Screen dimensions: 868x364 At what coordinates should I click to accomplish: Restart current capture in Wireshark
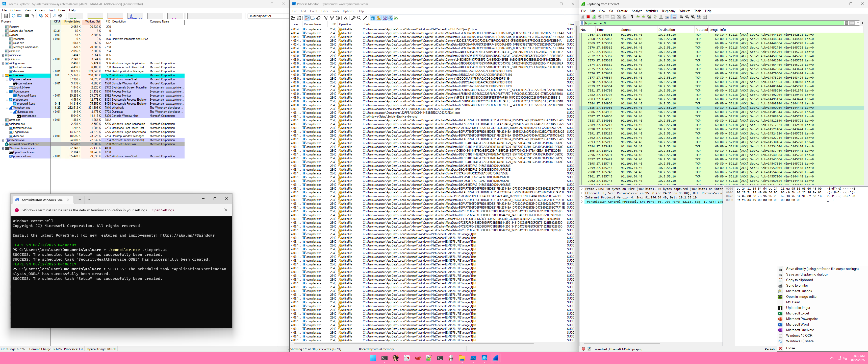(594, 16)
